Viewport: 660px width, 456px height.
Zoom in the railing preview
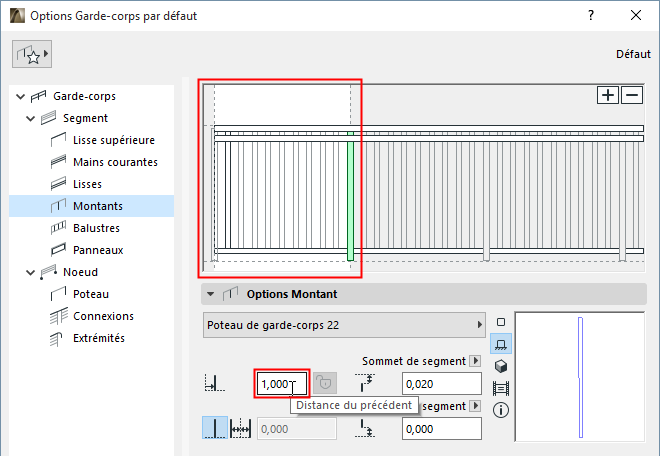608,95
